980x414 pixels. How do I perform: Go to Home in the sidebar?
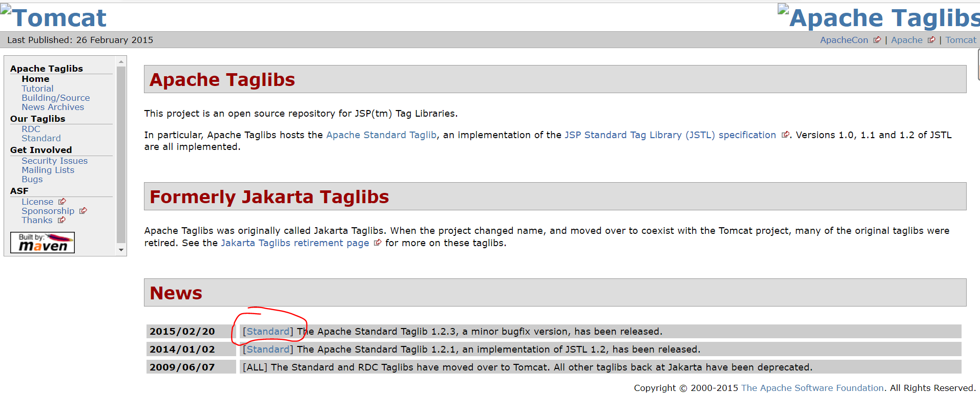35,79
